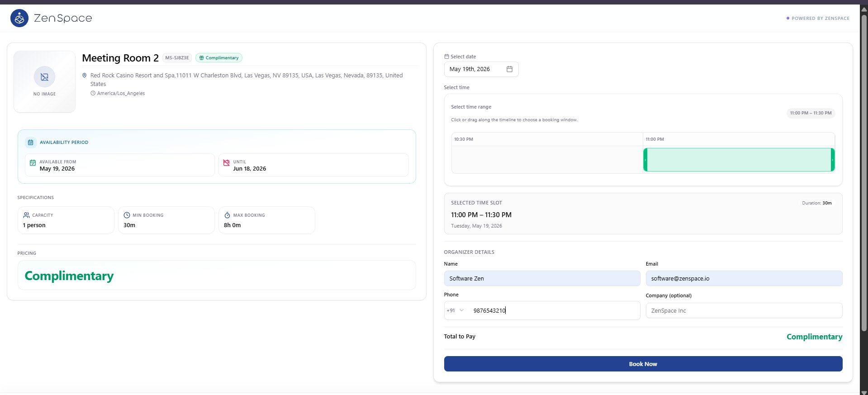Image resolution: width=868 pixels, height=395 pixels.
Task: Click the Powered by ZenSpace link
Action: [818, 19]
